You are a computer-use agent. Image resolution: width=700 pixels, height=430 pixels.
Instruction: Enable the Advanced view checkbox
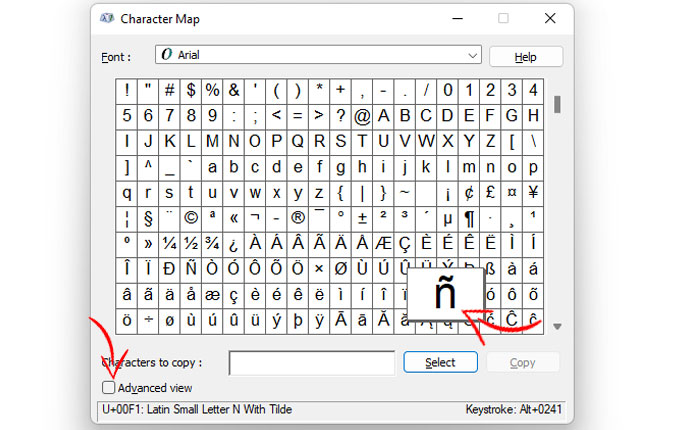tap(108, 388)
